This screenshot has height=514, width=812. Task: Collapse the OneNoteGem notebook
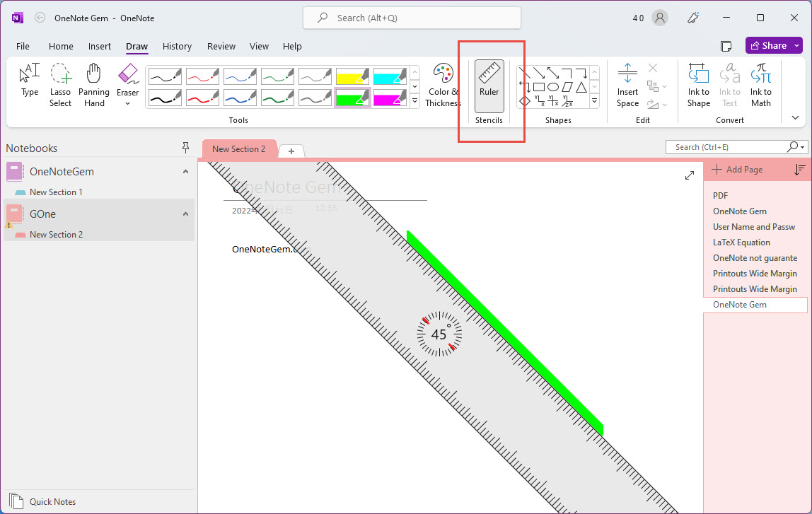pos(185,172)
